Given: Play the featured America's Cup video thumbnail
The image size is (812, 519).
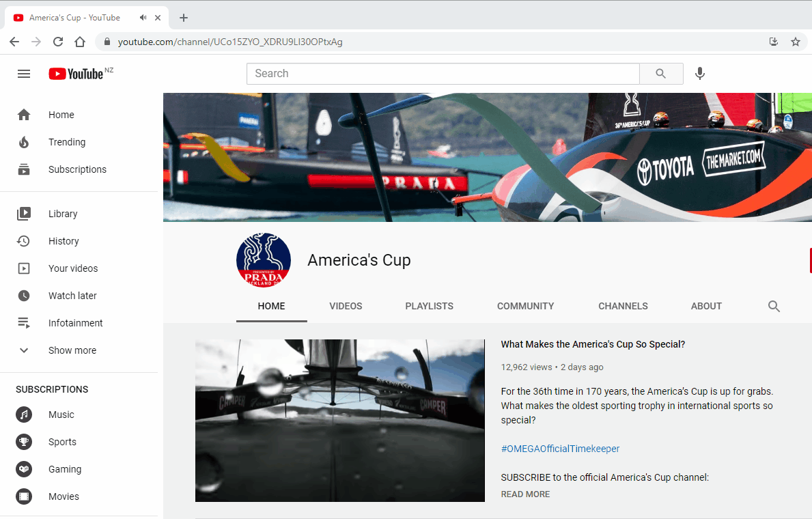Looking at the screenshot, I should click(339, 421).
